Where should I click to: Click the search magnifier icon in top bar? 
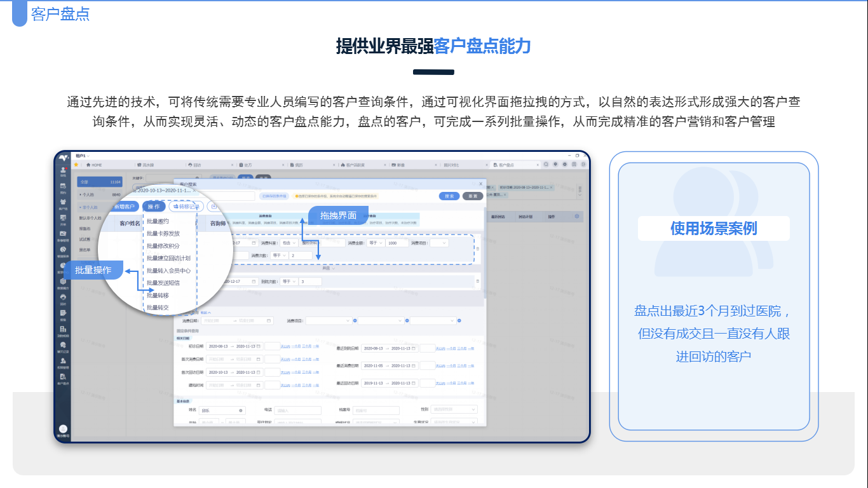click(546, 165)
